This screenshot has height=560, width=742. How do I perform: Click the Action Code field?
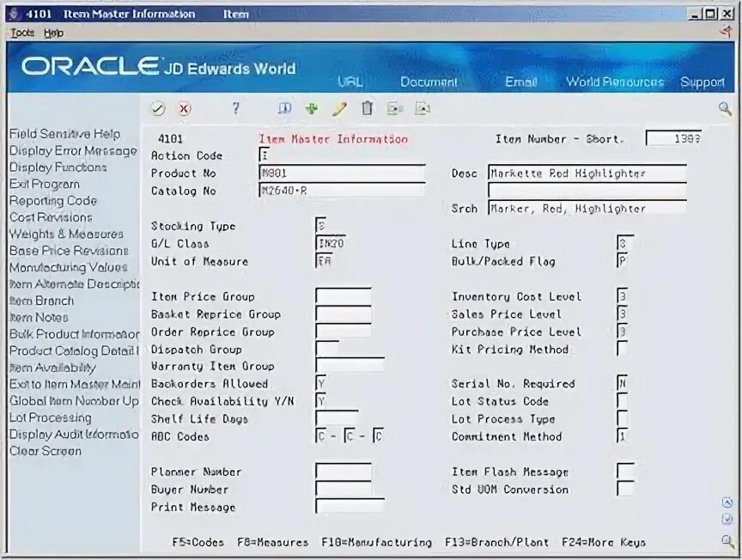265,155
